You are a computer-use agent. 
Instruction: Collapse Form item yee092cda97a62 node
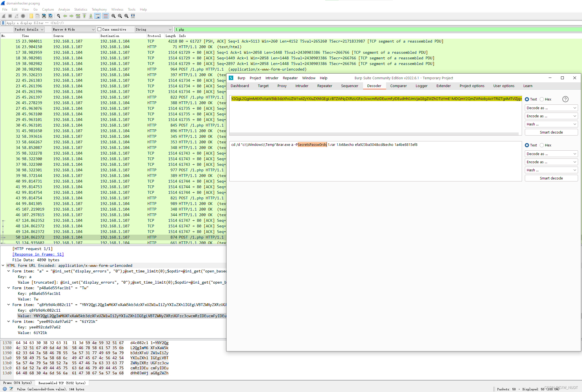point(9,321)
